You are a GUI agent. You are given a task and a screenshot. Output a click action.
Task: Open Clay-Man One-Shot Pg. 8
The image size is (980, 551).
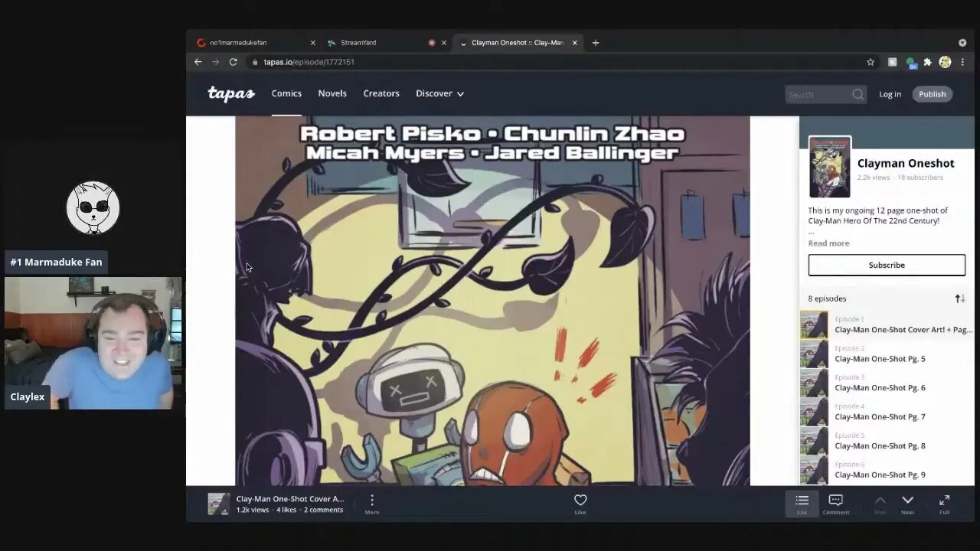[x=887, y=441]
